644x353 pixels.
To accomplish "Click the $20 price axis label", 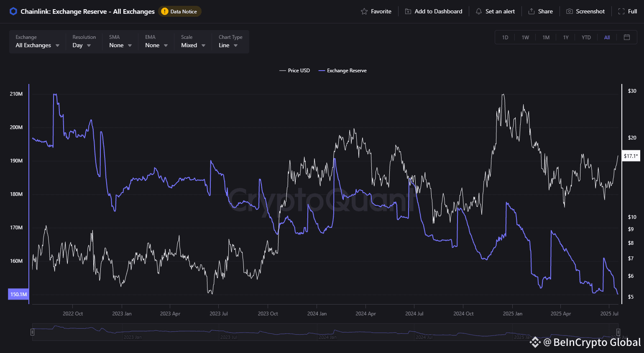I will pyautogui.click(x=632, y=137).
